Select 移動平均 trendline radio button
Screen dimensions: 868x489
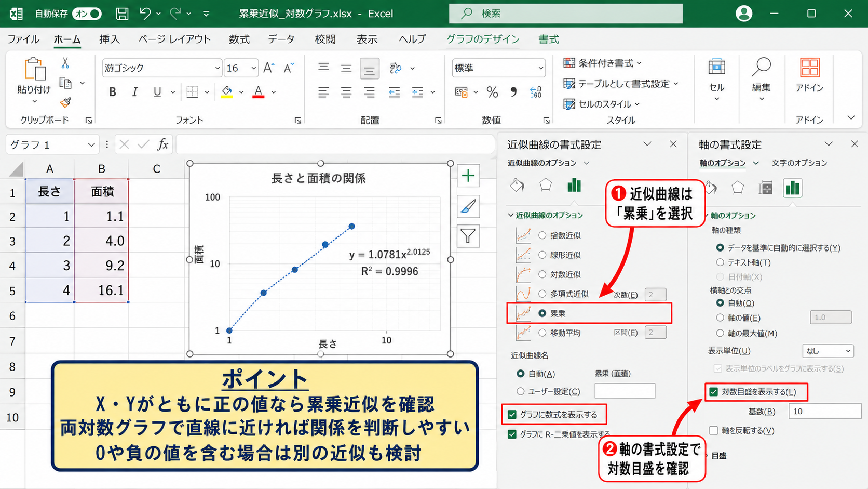(x=542, y=333)
